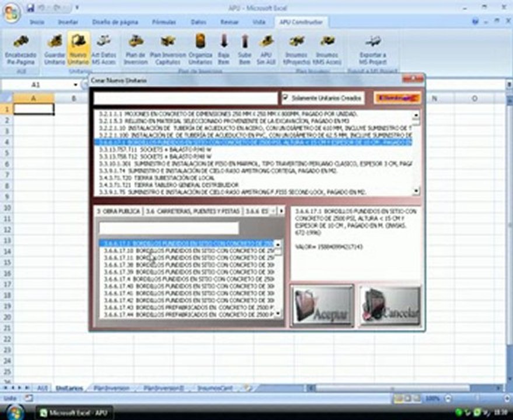Click the Baja Item down-arrow icon
Screen dimensions: 513x420
pos(224,50)
